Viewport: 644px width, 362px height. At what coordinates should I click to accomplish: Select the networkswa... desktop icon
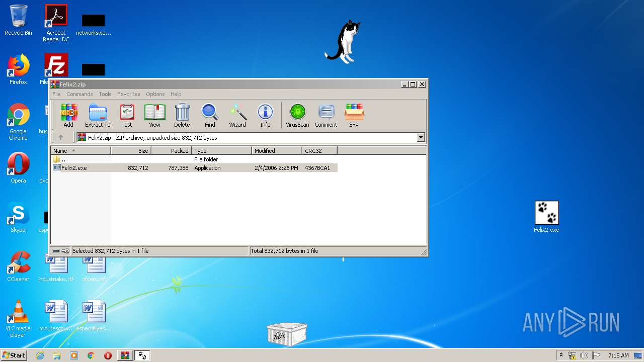click(x=94, y=24)
